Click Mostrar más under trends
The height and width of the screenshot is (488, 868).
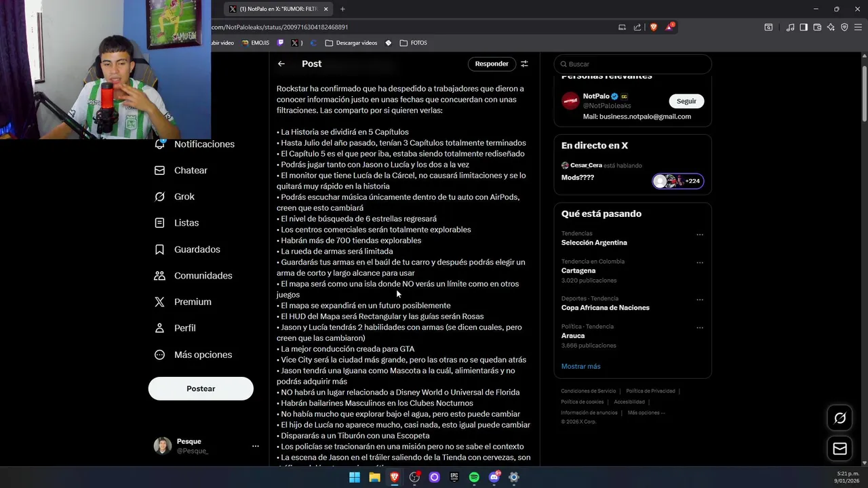tap(580, 367)
